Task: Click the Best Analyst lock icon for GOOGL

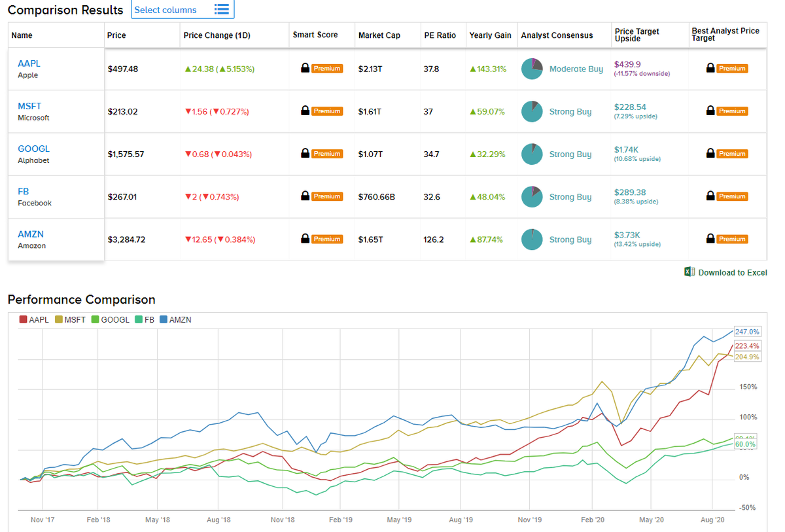Action: pyautogui.click(x=710, y=153)
